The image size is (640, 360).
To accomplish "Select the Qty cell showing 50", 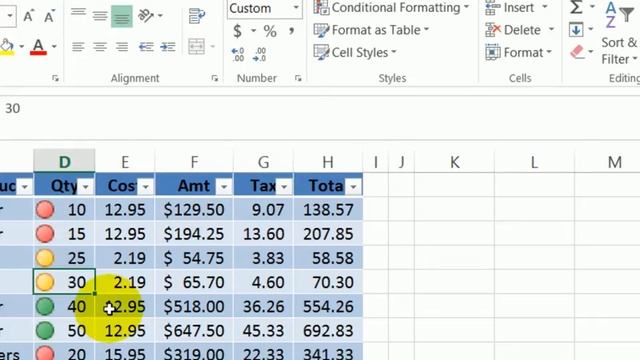I will pos(64,331).
